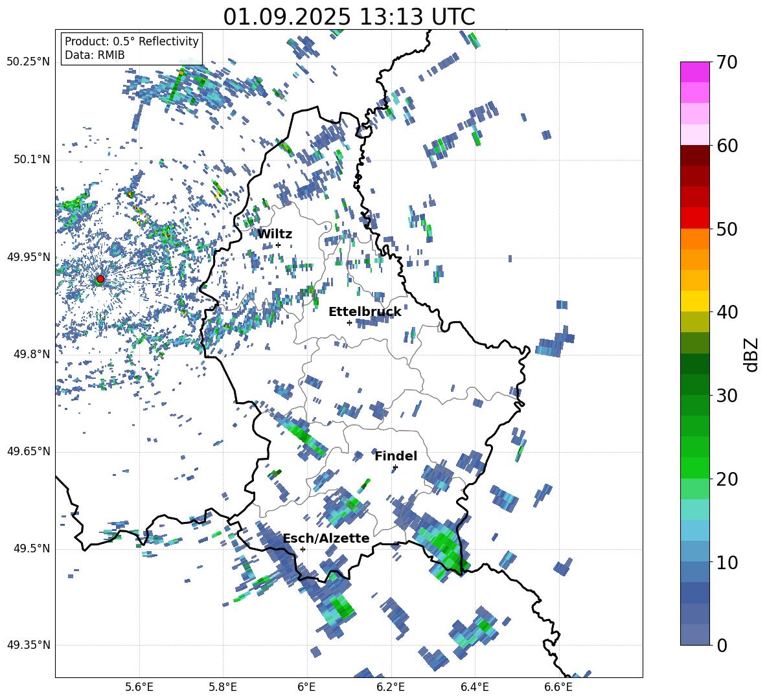Click the Findel station cross marker
This screenshot has height=700, width=767.
pos(395,468)
